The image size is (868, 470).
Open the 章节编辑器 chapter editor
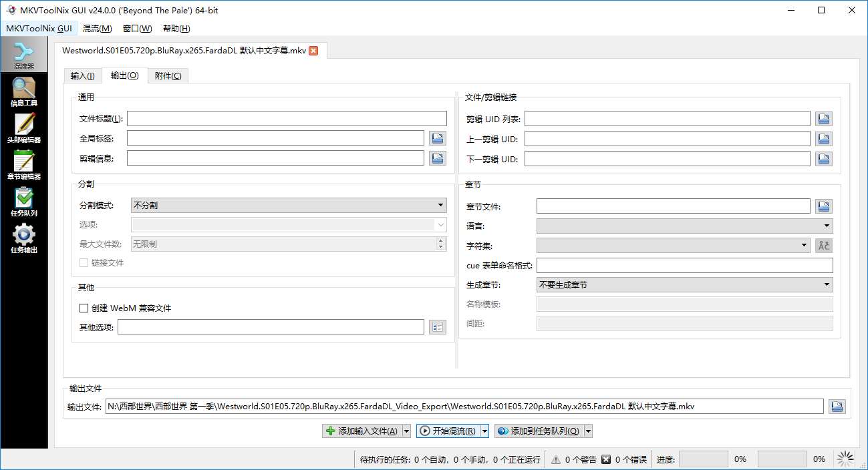[x=24, y=165]
